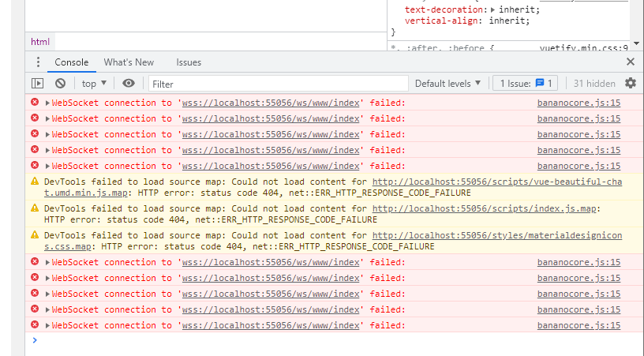Click the warning icon of the index.js.map message
The width and height of the screenshot is (644, 356).
[x=35, y=208]
